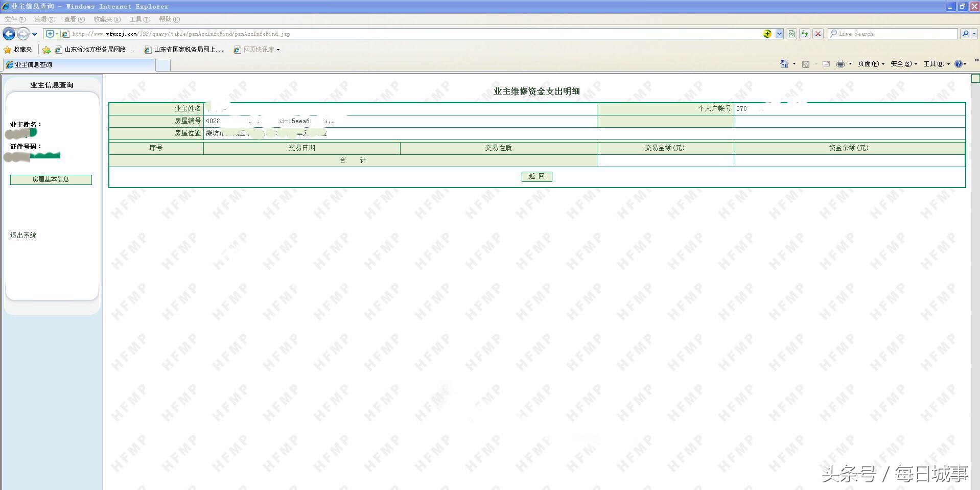Open the 工具(O) command bar menu

tap(937, 64)
